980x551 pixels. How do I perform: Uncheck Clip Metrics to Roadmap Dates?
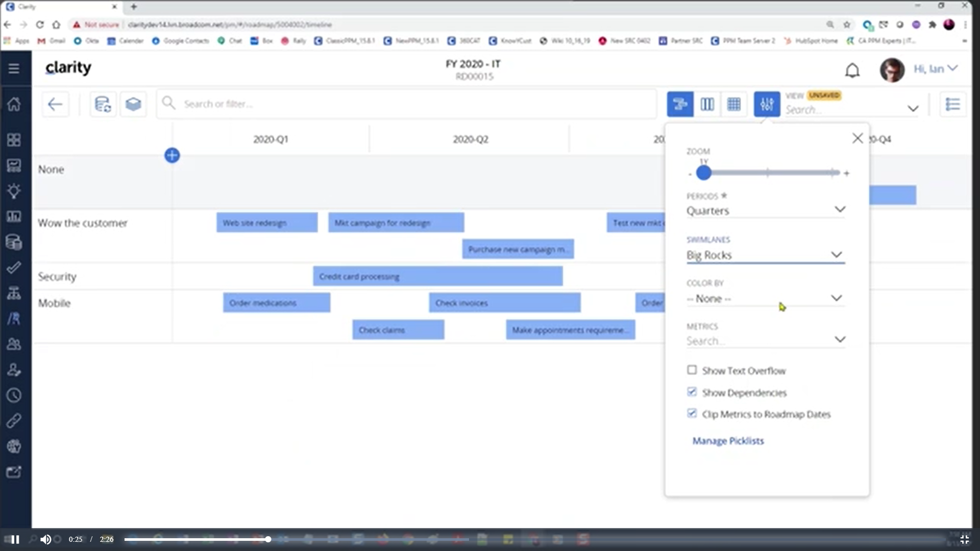coord(692,413)
